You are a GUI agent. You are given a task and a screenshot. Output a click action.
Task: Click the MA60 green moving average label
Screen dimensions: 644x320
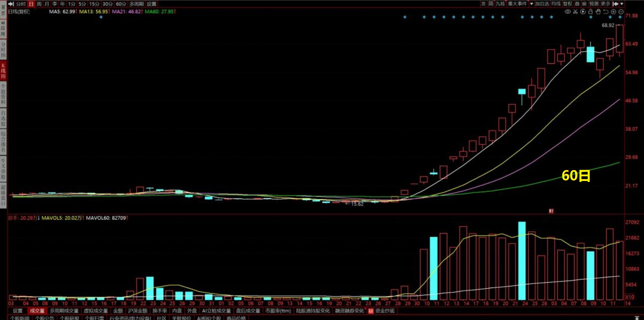coord(160,11)
